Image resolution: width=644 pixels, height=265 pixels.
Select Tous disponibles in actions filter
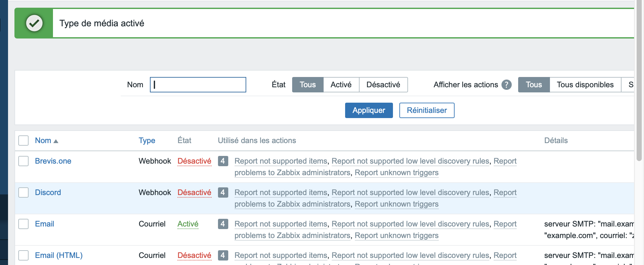pyautogui.click(x=585, y=85)
